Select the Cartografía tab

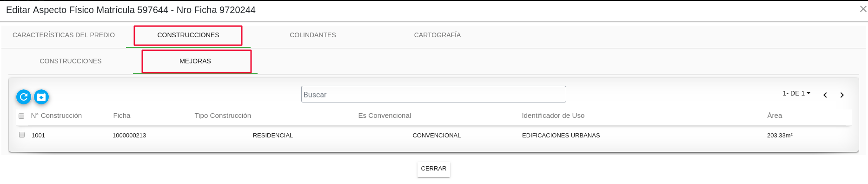pyautogui.click(x=437, y=35)
